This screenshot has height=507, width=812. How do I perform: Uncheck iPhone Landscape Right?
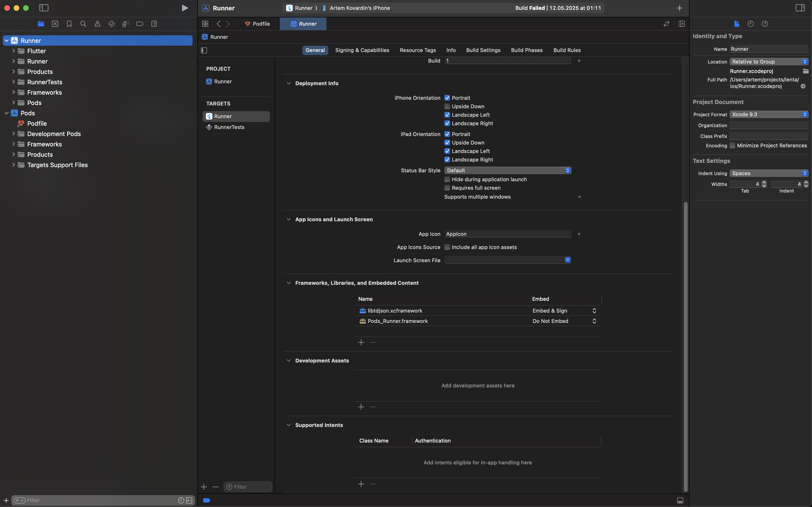coord(447,123)
